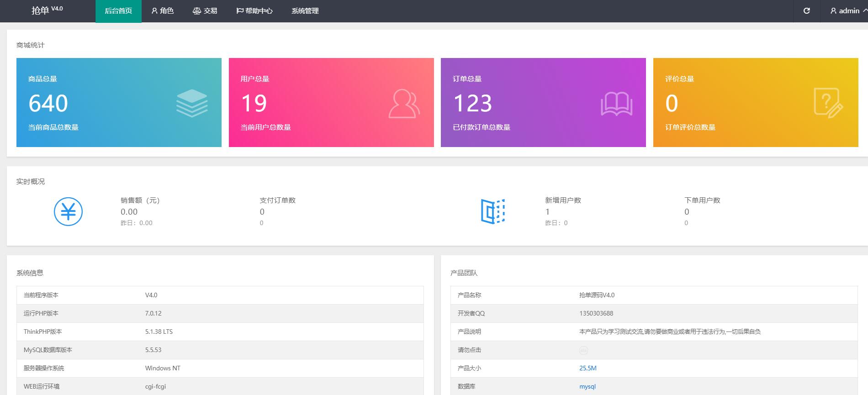Screen dimensions: 868x395
Task: Click the 订单总量 count 123
Action: (472, 103)
